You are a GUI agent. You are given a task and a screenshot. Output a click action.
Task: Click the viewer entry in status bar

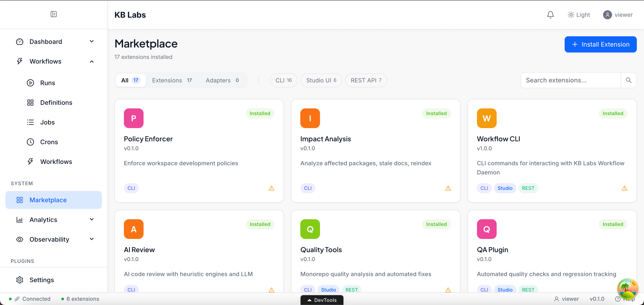pos(566,299)
